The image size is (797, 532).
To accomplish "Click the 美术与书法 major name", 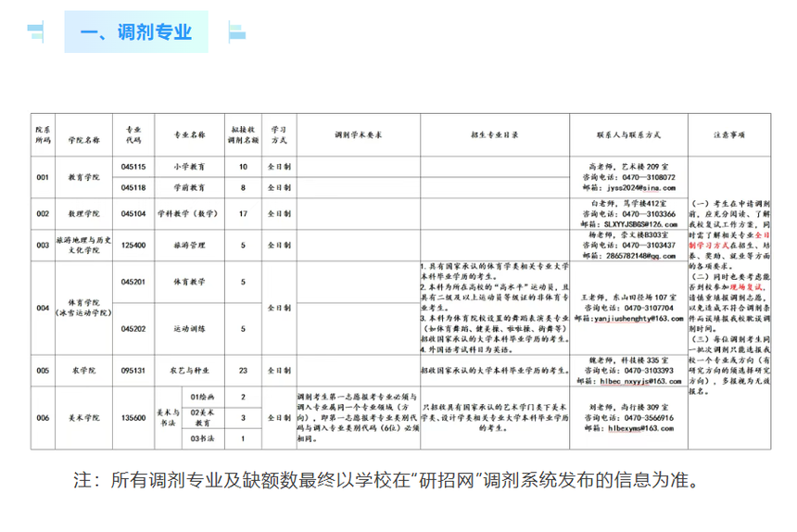I will [x=169, y=418].
